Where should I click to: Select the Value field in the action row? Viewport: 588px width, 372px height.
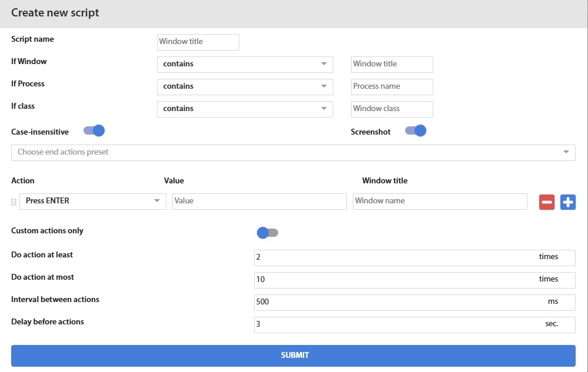pyautogui.click(x=259, y=201)
